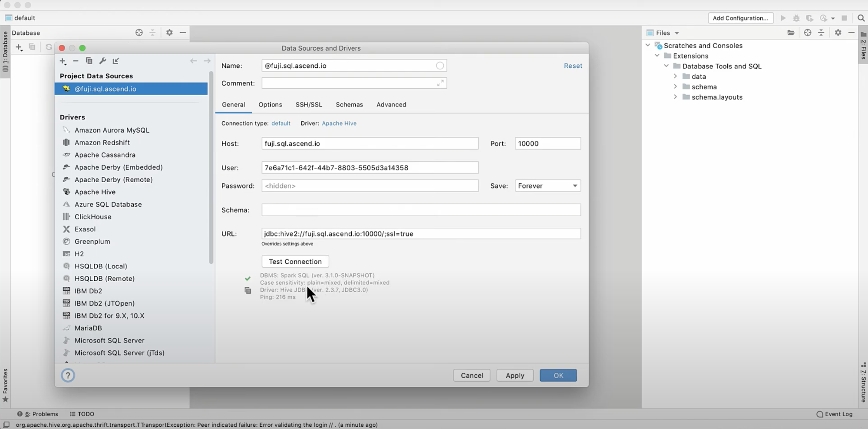Click the Cancel button
Screen dimensions: 868x429
(x=472, y=375)
